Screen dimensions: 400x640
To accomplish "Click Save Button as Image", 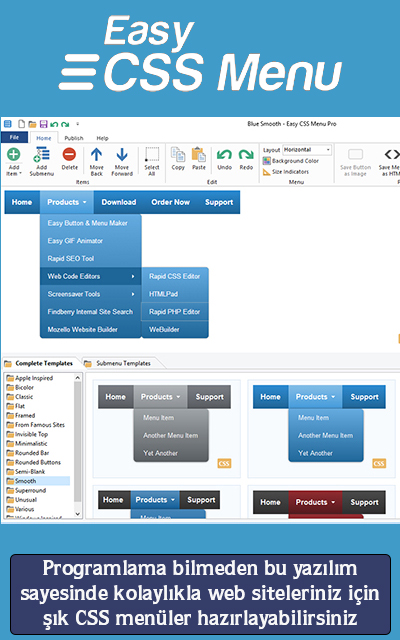I will (356, 162).
